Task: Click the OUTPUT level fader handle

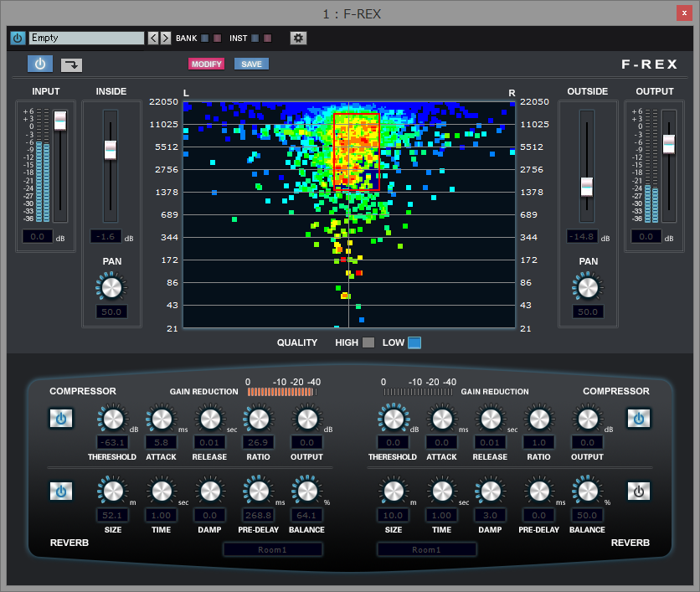Action: 669,144
